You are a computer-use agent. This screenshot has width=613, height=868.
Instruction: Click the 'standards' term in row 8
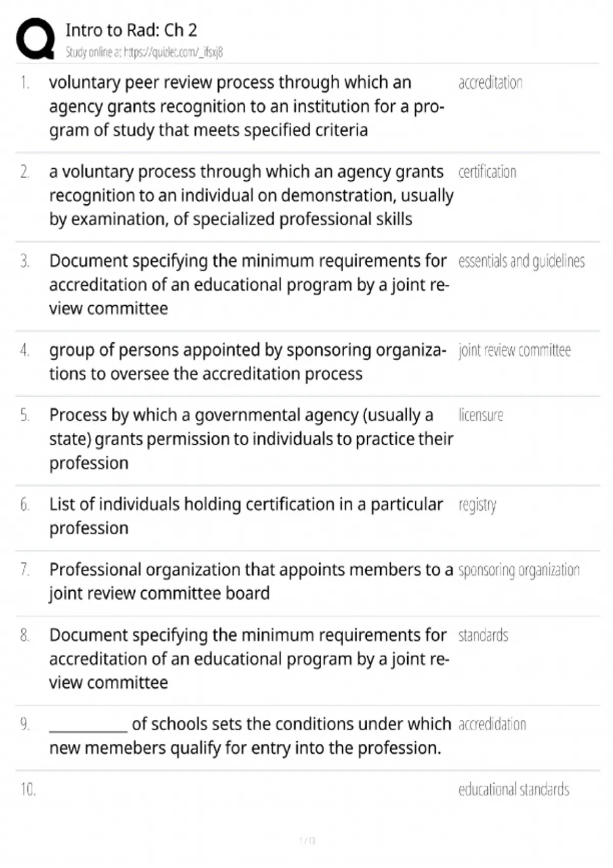pos(483,635)
